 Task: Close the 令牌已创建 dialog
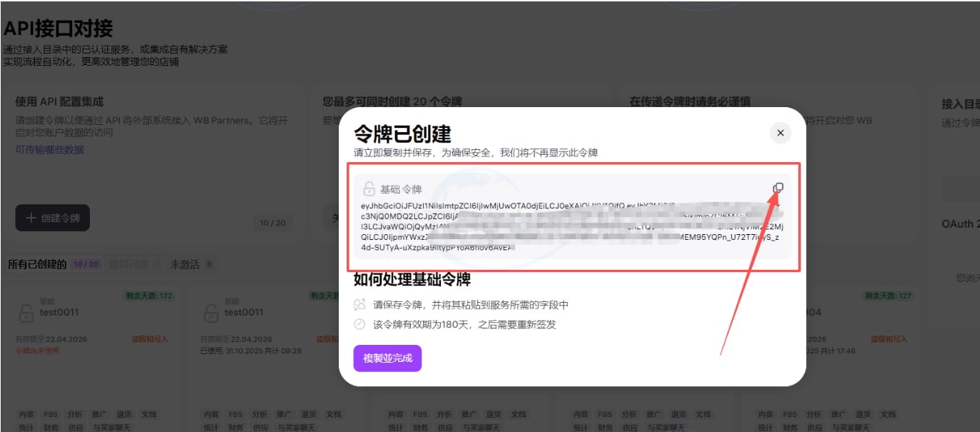click(x=780, y=133)
